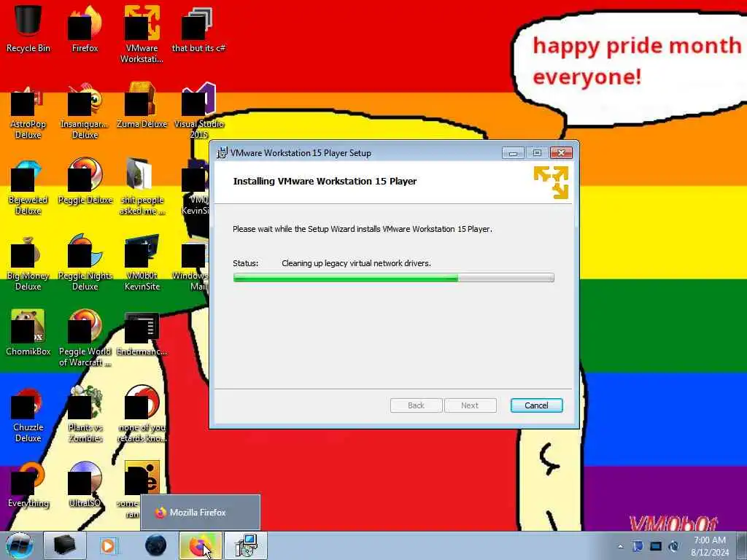The width and height of the screenshot is (747, 560).
Task: Show hidden system tray icons
Action: click(x=620, y=547)
